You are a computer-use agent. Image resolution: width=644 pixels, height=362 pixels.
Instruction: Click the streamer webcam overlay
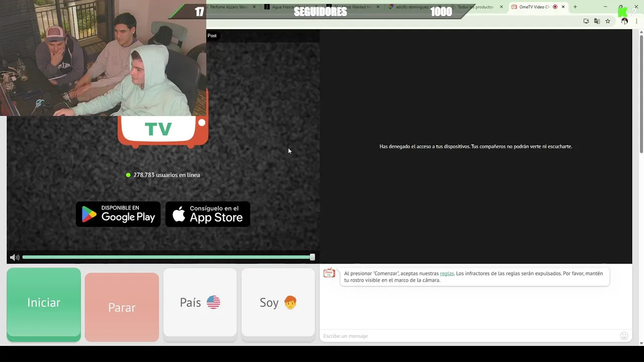(x=103, y=58)
